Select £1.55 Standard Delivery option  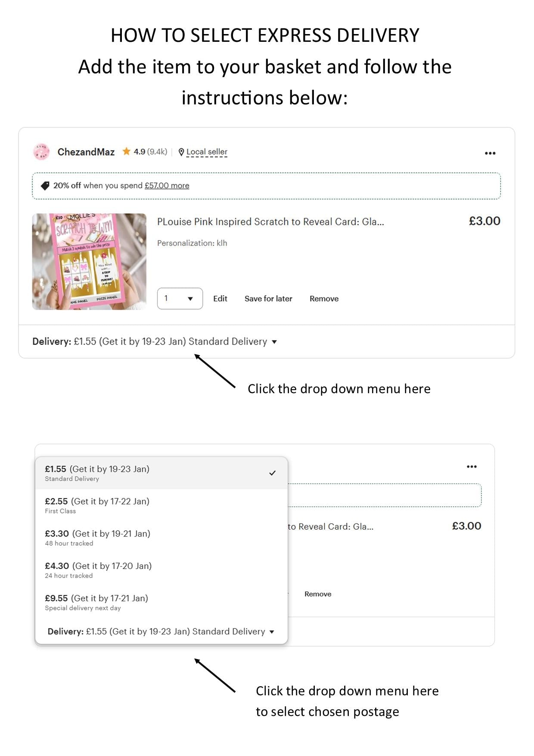coord(161,473)
